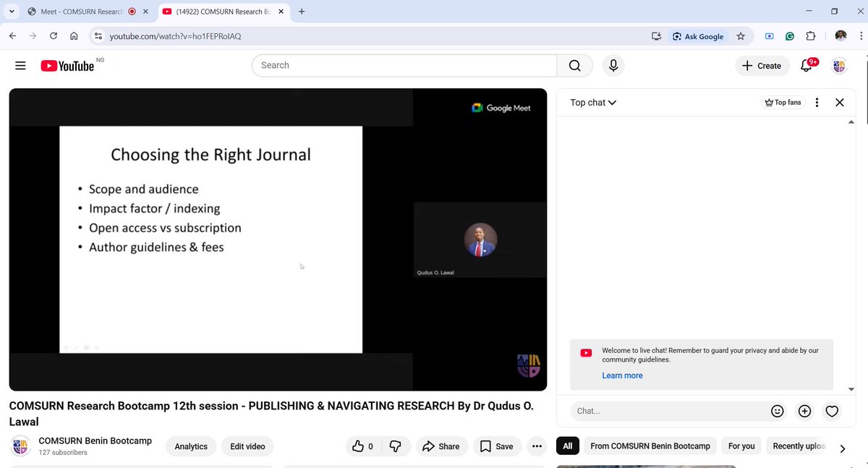Click the search magnifier button
This screenshot has width=868, height=468.
point(575,65)
